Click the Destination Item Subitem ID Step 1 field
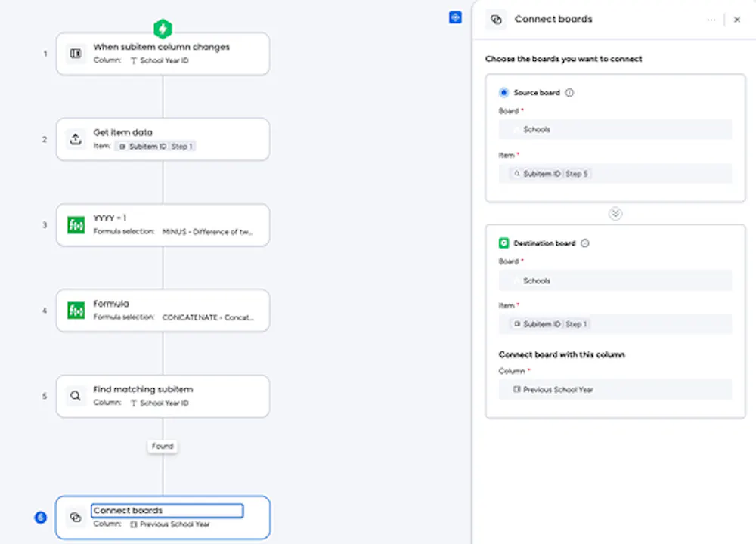 (x=615, y=324)
